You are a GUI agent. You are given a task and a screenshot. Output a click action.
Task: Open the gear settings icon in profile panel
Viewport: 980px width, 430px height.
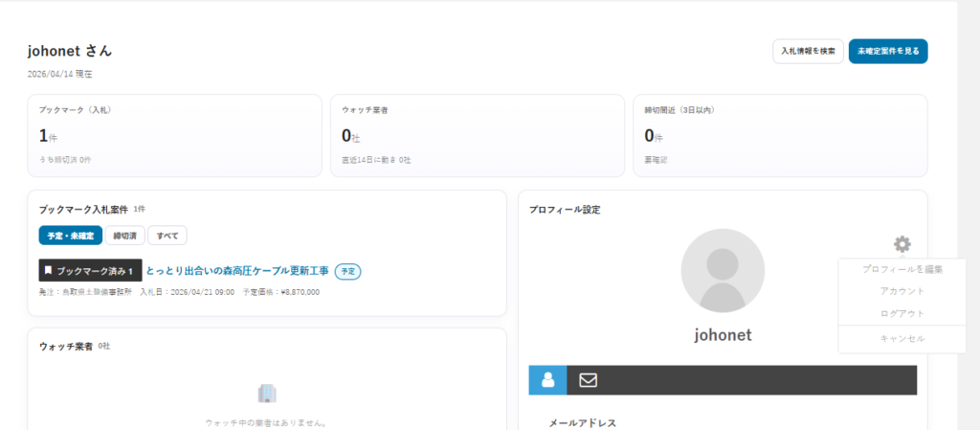[x=902, y=244]
